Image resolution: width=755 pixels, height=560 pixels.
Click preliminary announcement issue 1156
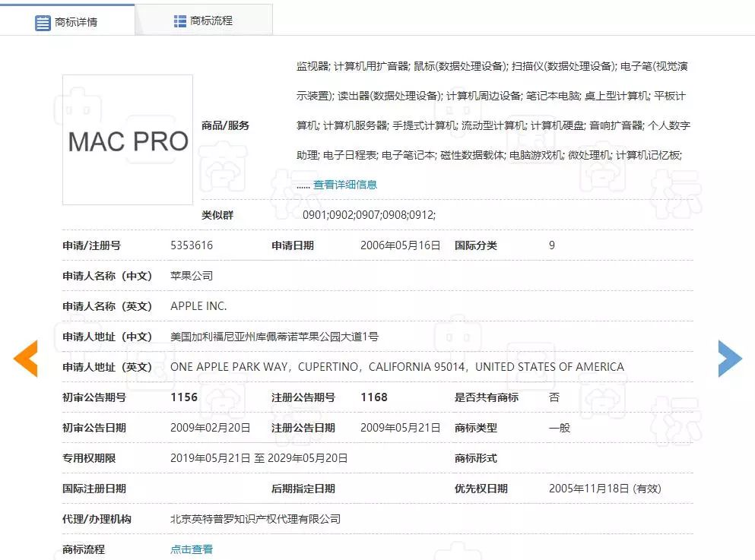(x=184, y=397)
